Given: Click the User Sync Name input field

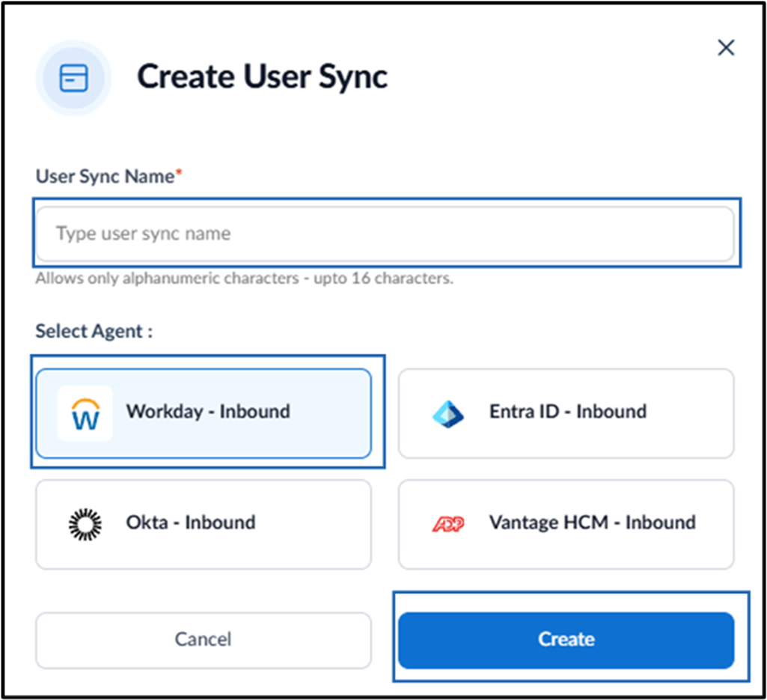Looking at the screenshot, I should 385,234.
